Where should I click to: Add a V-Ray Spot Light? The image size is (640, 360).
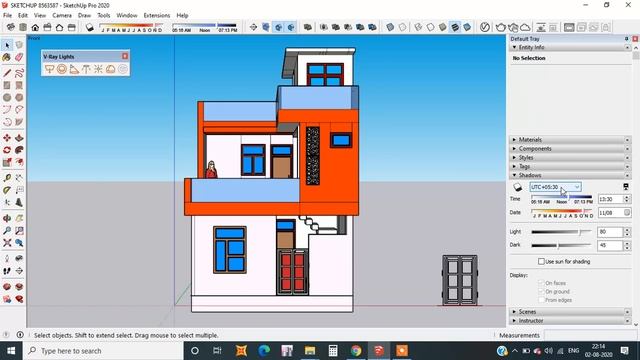tap(74, 69)
